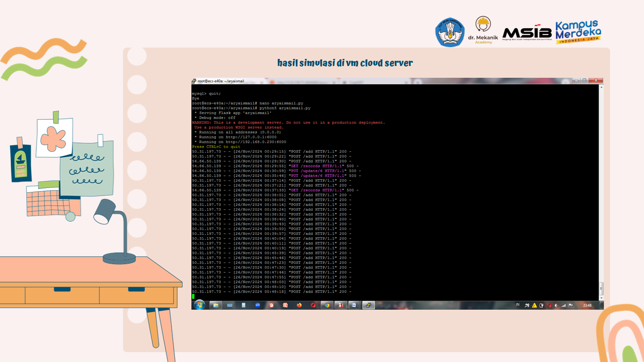644x362 pixels.
Task: Open the Action Center flag icon
Action: click(570, 305)
